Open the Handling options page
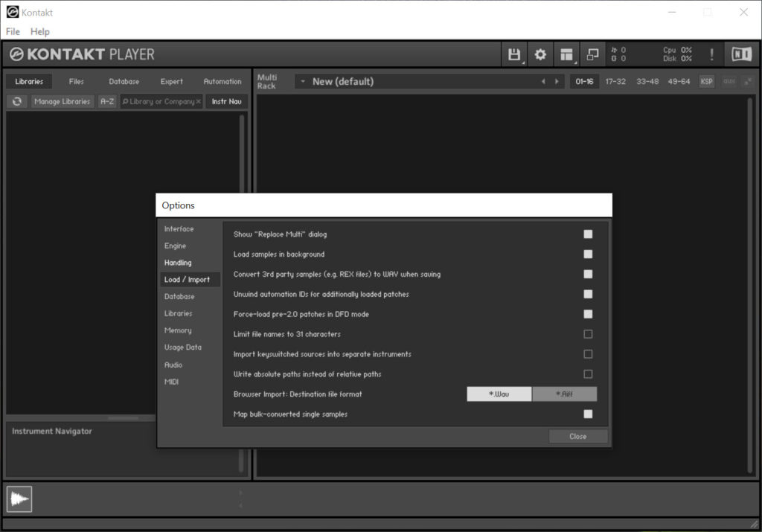The image size is (762, 532). coord(178,263)
